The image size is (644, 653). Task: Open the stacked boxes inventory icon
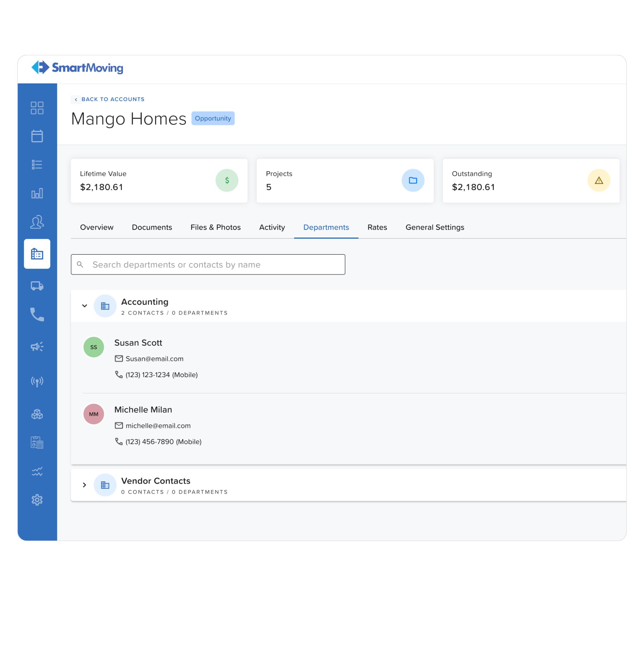point(37,414)
